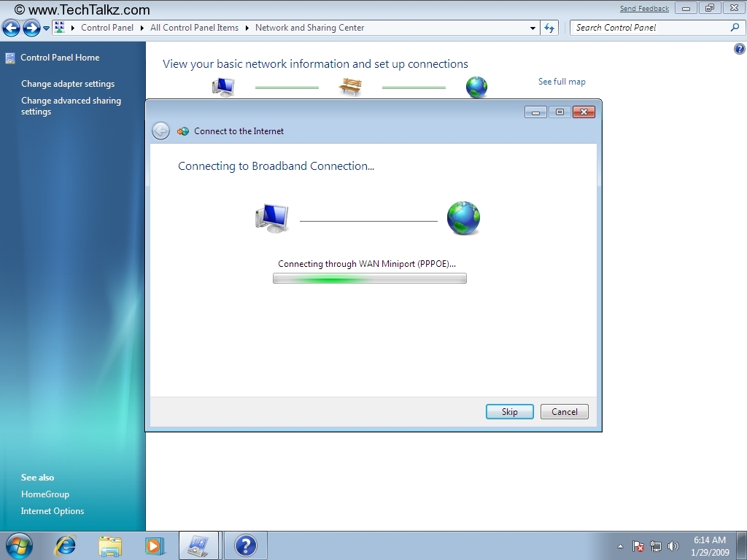Click the Action Center flag tray icon
747x560 pixels.
(638, 546)
